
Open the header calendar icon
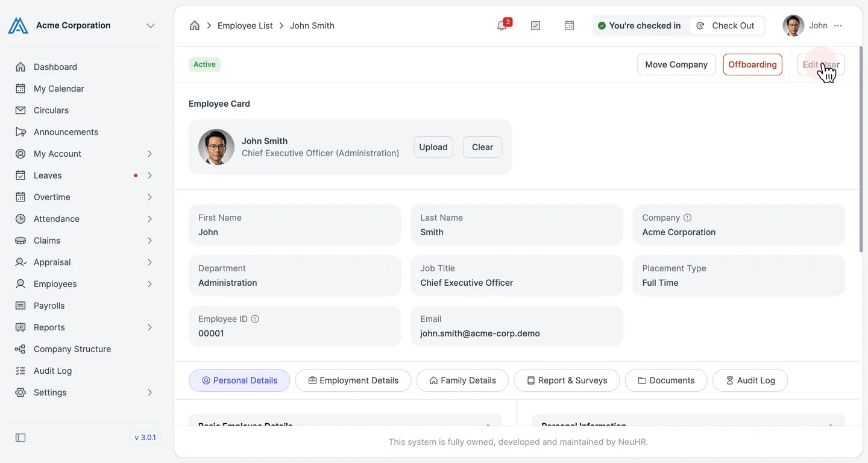click(x=569, y=25)
